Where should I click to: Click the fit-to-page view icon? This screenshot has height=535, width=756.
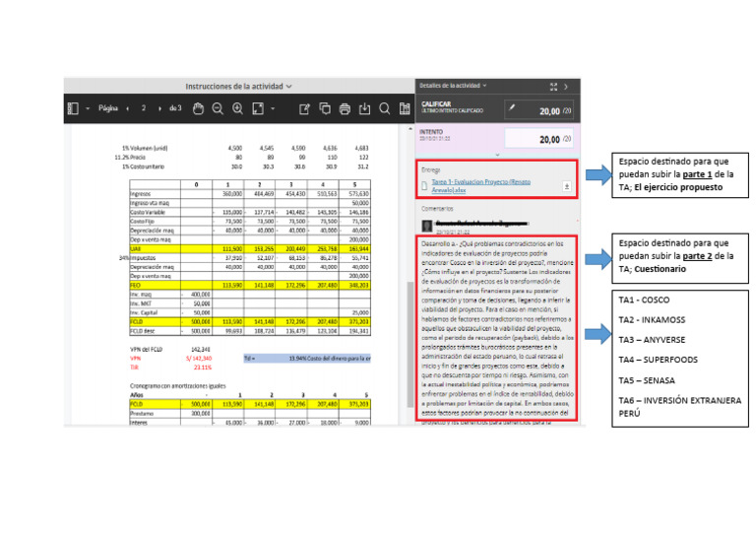tap(259, 108)
